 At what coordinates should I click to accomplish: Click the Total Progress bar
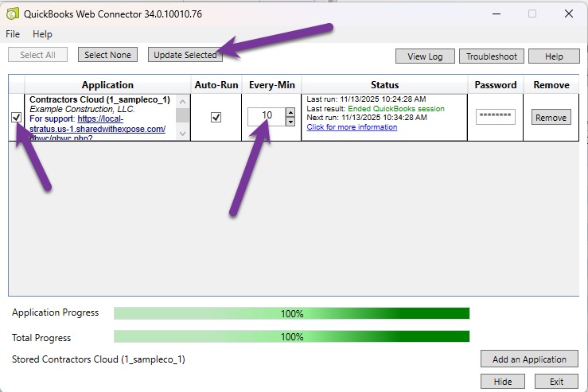[x=291, y=336]
